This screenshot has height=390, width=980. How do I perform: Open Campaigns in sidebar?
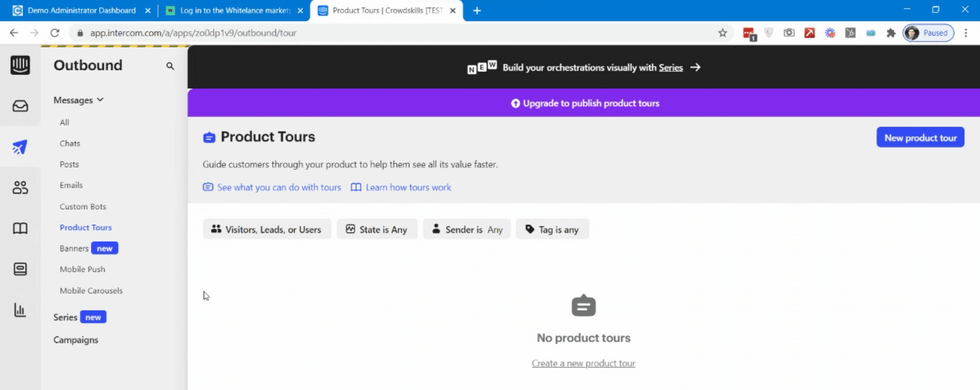tap(76, 340)
